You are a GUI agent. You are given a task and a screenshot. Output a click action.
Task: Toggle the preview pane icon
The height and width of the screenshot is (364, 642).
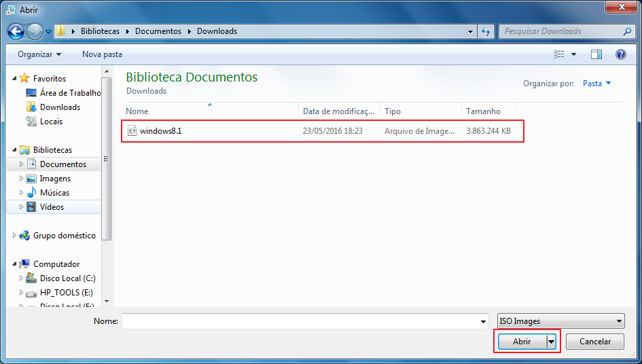[596, 54]
